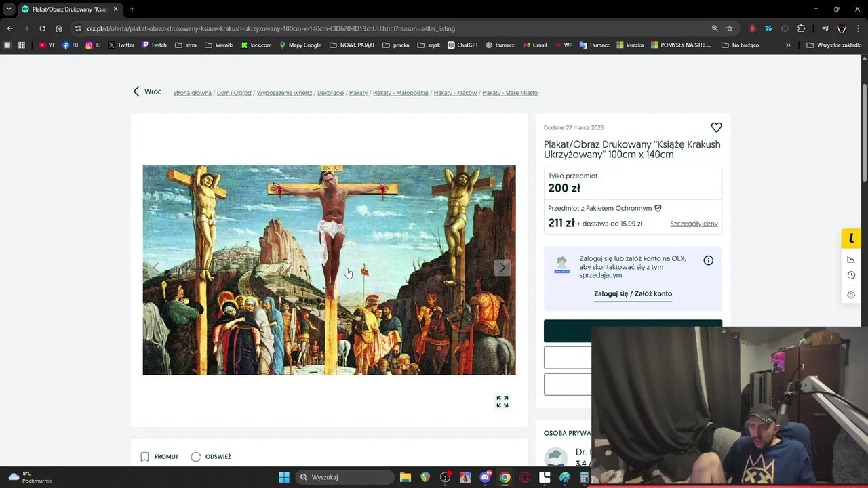Open the fullscreen image viewer icon

(502, 402)
